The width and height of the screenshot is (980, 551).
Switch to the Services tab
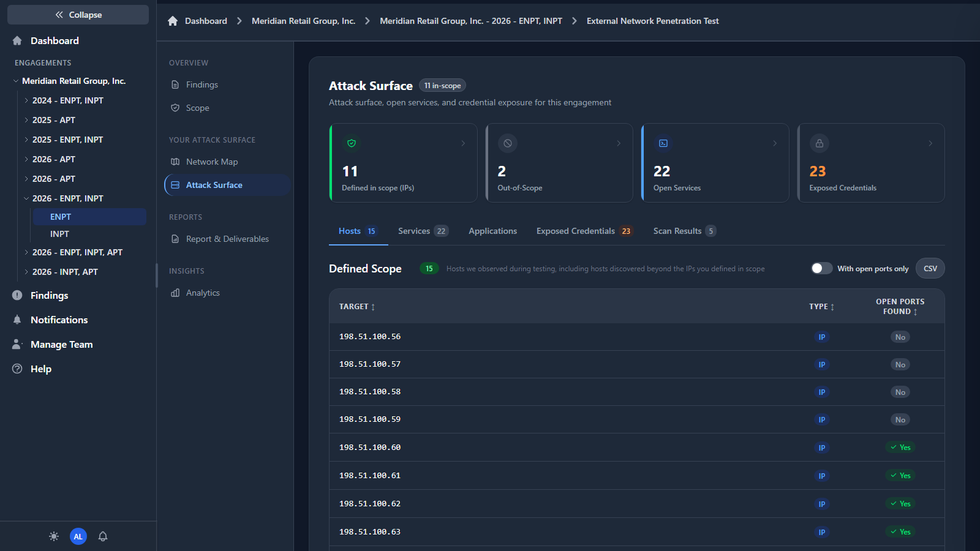[x=423, y=231]
